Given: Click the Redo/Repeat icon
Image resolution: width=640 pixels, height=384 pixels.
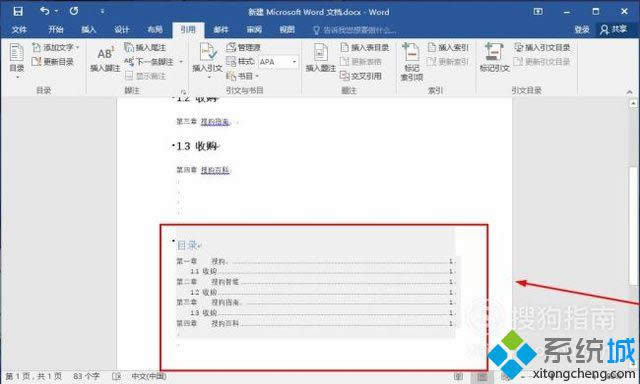Looking at the screenshot, I should click(74, 11).
